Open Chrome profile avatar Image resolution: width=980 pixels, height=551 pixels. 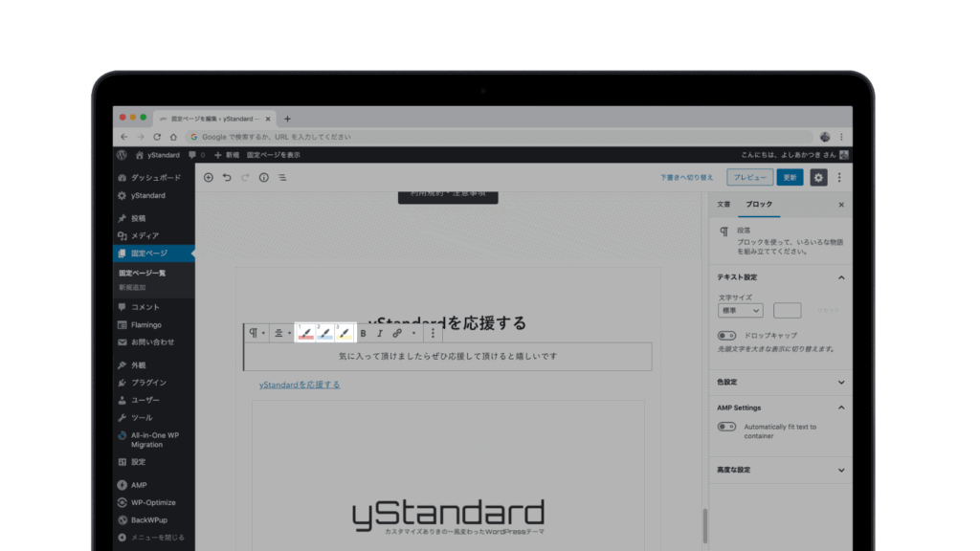825,137
